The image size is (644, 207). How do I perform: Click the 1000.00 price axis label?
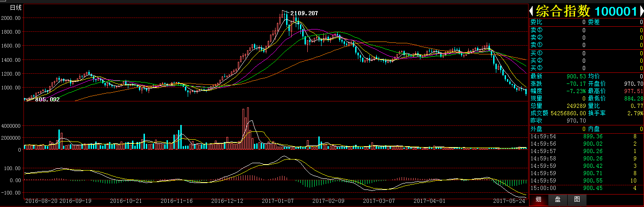click(12, 87)
